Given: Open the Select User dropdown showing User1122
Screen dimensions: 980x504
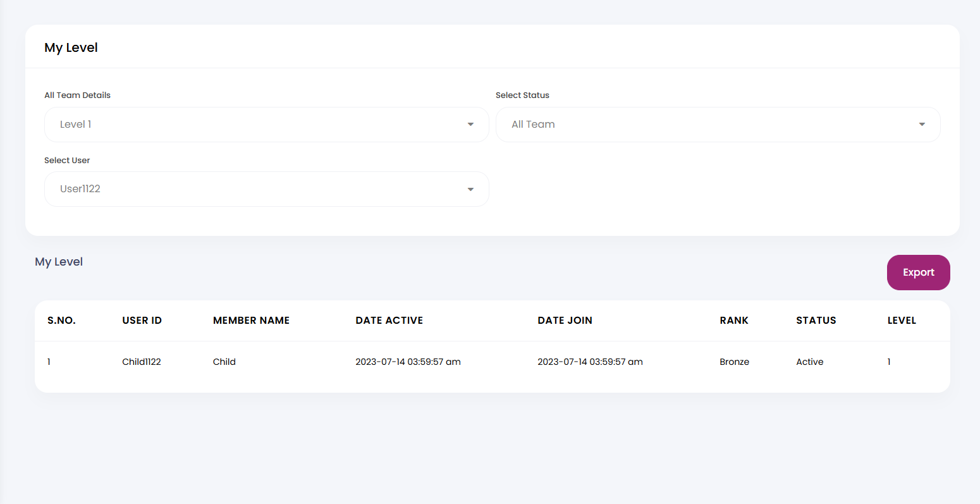Looking at the screenshot, I should point(266,189).
